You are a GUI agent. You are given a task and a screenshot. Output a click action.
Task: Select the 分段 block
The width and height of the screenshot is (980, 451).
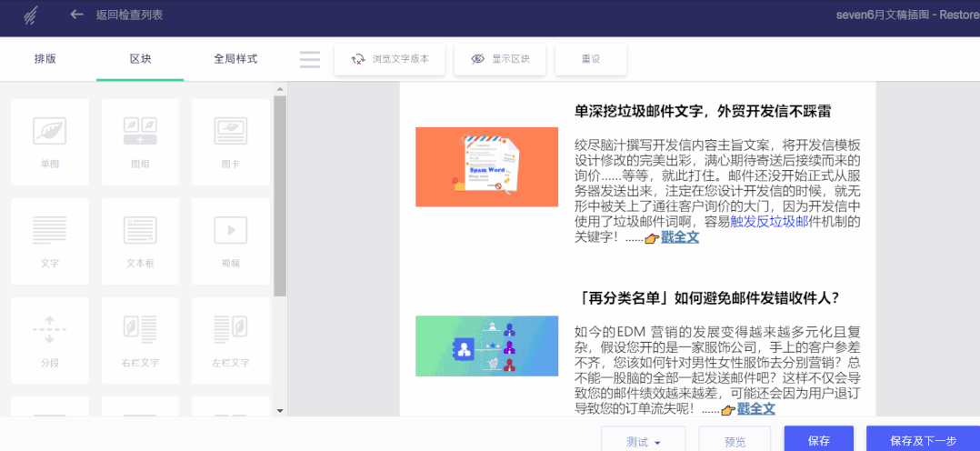point(50,341)
